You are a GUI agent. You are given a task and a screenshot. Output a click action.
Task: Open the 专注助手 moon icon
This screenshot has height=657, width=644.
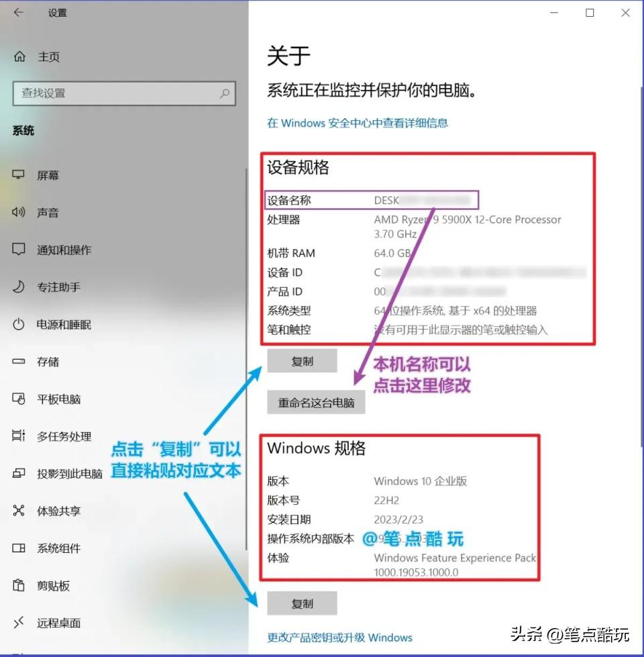pos(18,287)
